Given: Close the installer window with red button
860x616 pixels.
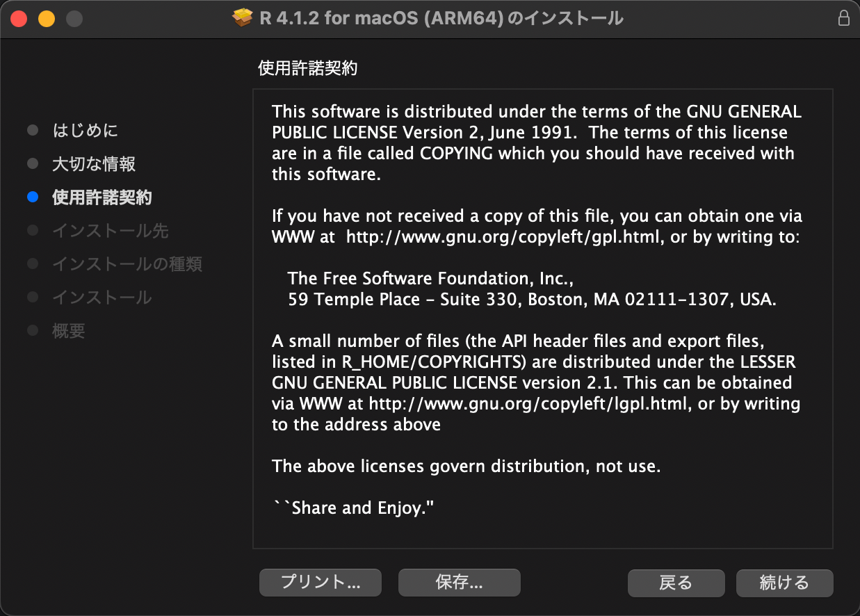Looking at the screenshot, I should pos(19,19).
